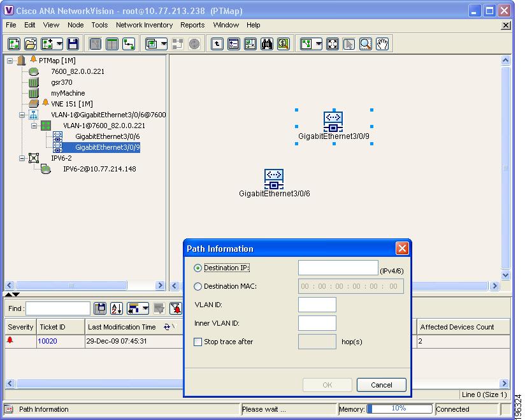Open the View menu
The width and height of the screenshot is (525, 420).
(51, 25)
